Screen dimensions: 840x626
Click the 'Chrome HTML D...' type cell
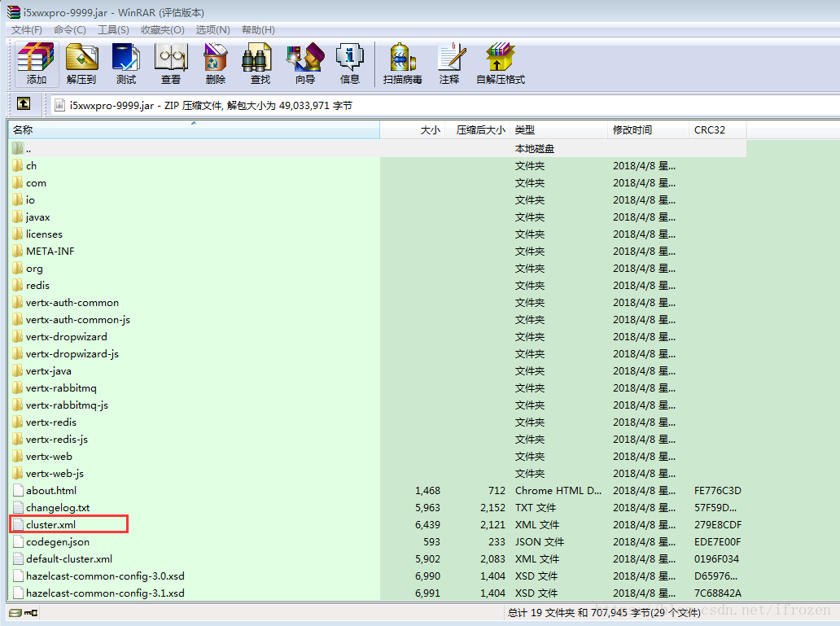(x=558, y=490)
